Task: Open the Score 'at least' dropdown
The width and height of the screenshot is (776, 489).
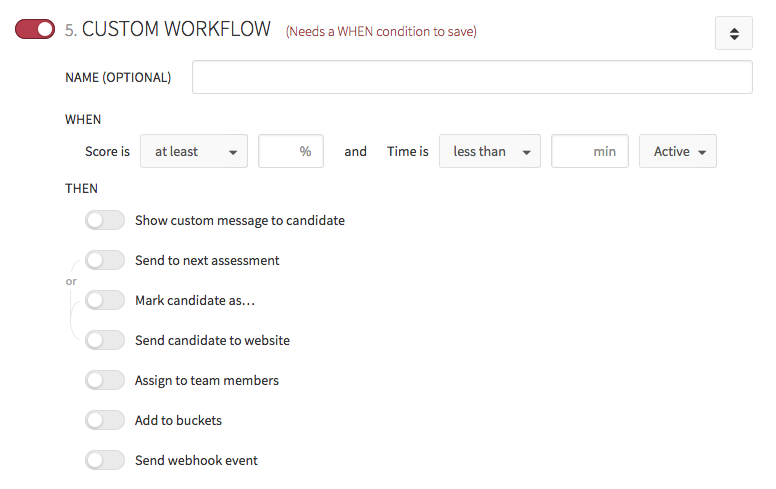Action: 194,151
